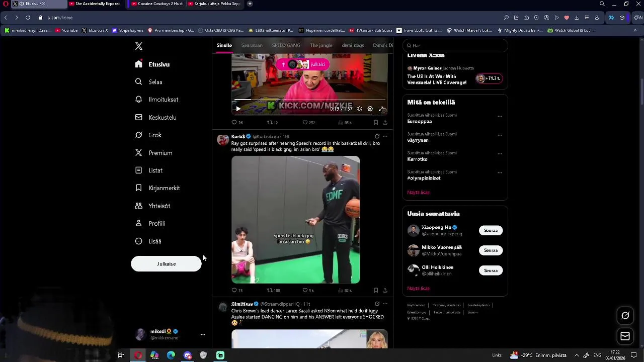Open the video settings gear
This screenshot has height=362, width=644.
(x=370, y=109)
